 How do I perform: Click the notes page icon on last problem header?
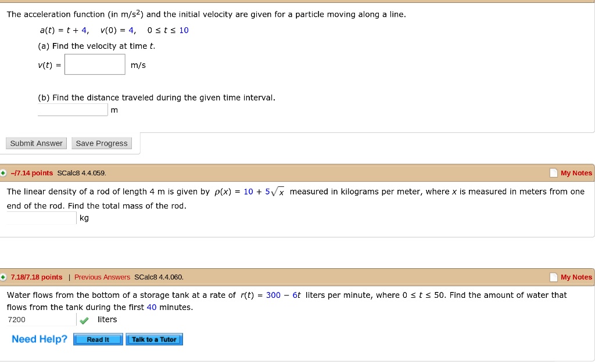coord(553,277)
